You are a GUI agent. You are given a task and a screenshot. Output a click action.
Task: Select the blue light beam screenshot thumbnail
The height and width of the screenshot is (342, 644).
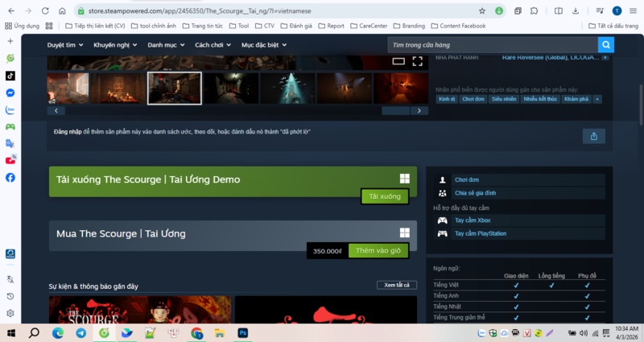(x=288, y=89)
